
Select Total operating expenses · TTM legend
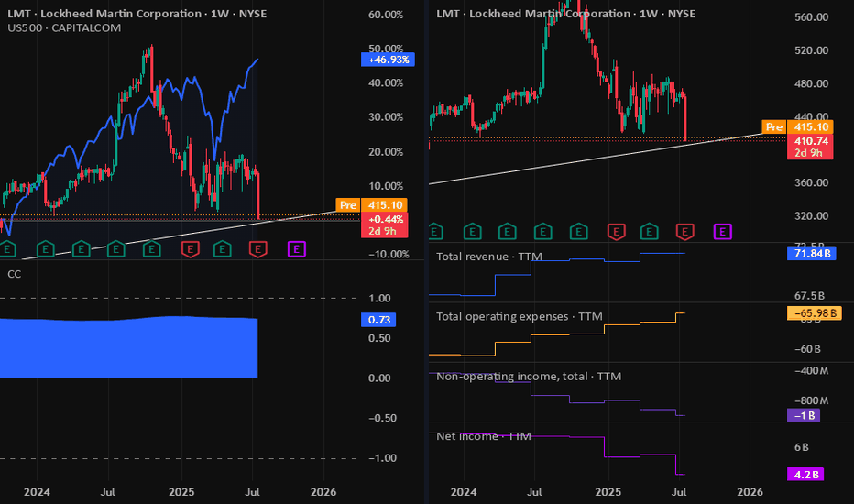point(519,316)
